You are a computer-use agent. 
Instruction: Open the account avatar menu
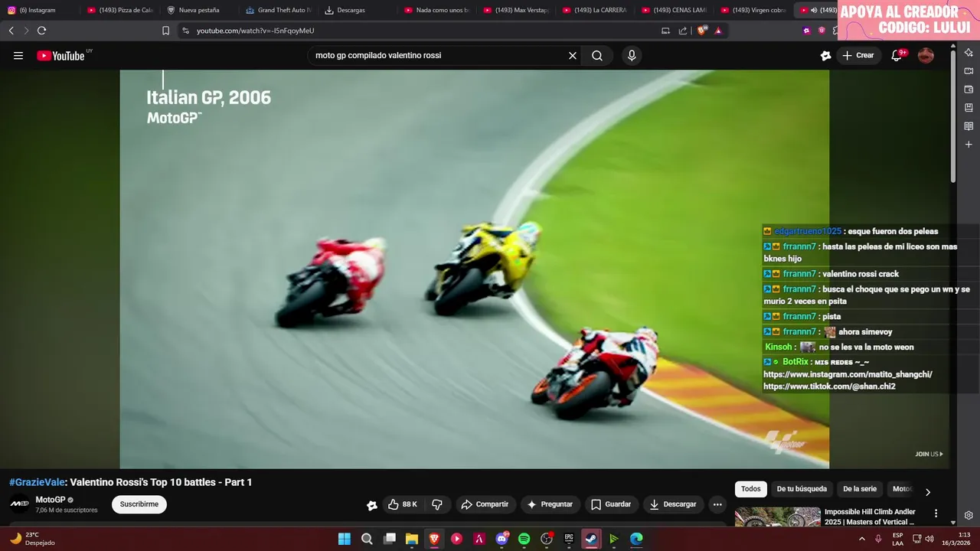(926, 55)
